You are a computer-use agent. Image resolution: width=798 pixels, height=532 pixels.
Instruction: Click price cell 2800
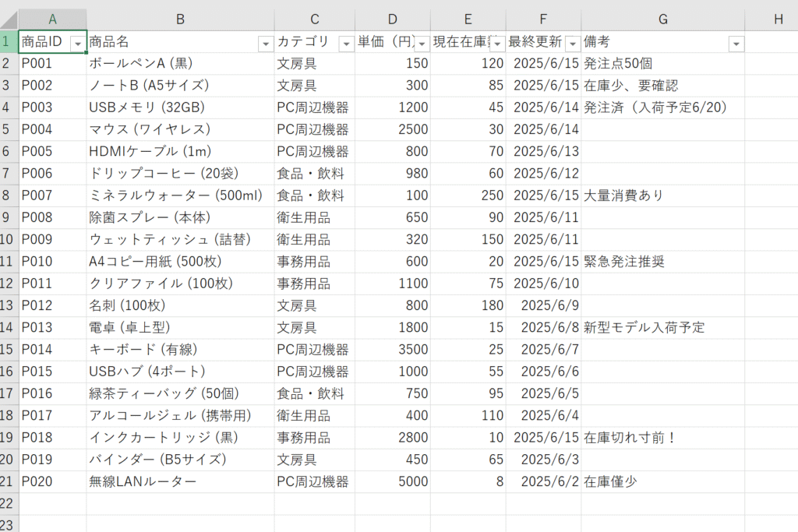(x=393, y=438)
